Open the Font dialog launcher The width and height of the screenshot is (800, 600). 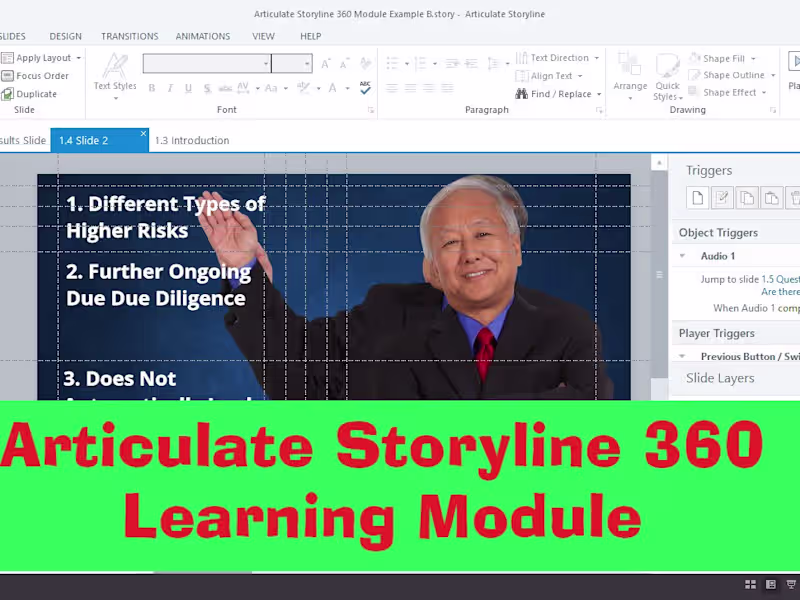(x=371, y=110)
